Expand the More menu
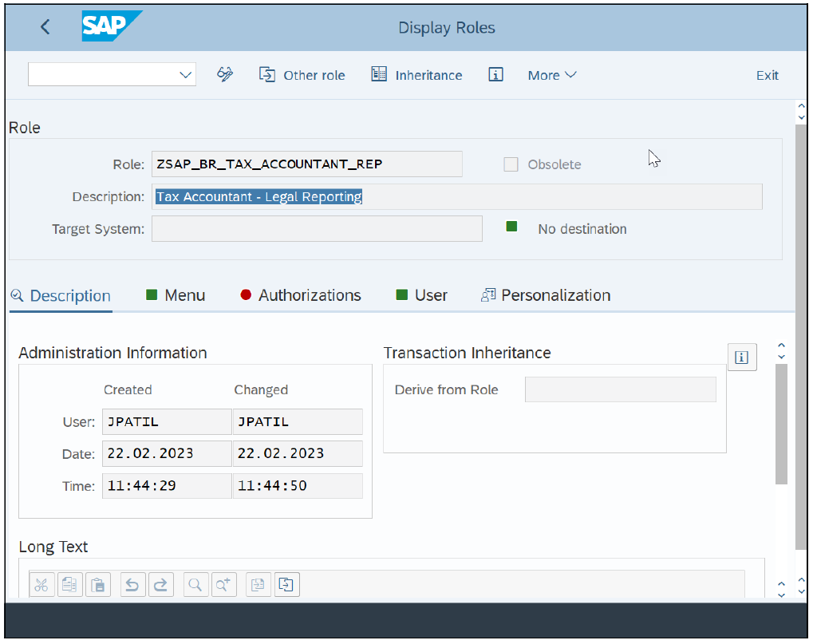Viewport: 813px width, 644px height. click(551, 75)
